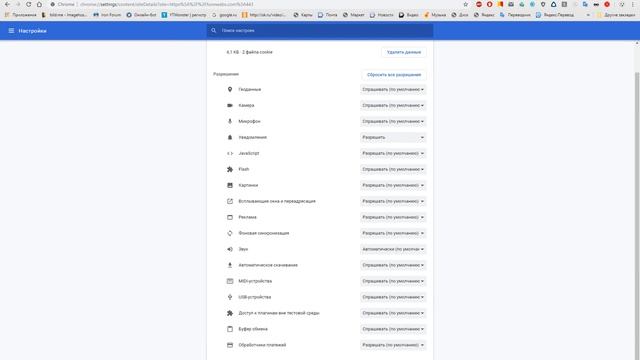Click the location pin icon next to Геоданные
640x360 pixels.
click(x=230, y=89)
